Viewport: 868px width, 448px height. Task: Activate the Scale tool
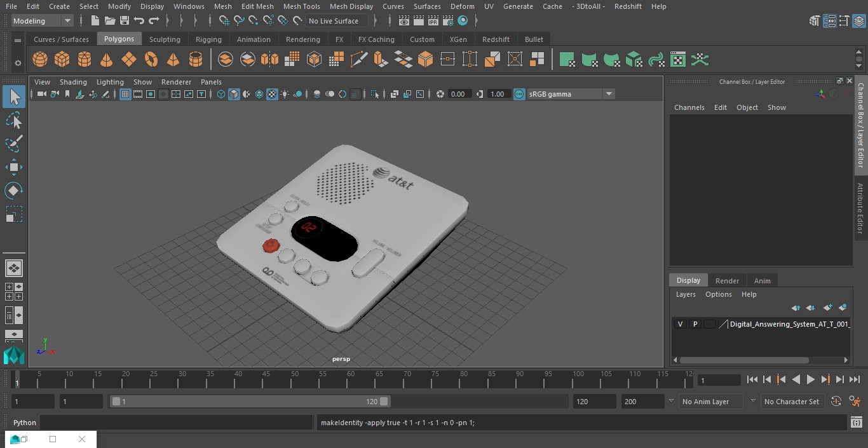(x=13, y=214)
